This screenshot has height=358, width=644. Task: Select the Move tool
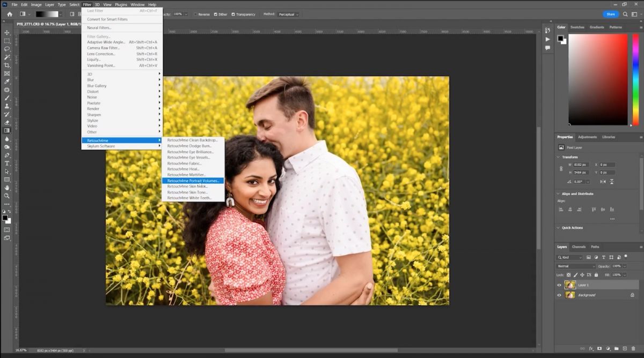(x=7, y=33)
